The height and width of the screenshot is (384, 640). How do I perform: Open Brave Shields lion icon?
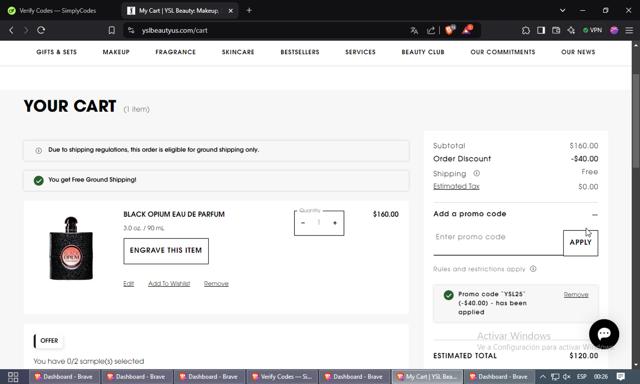[450, 30]
